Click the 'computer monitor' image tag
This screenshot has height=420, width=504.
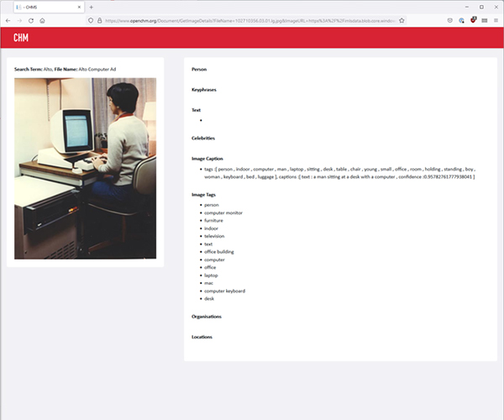coord(223,213)
